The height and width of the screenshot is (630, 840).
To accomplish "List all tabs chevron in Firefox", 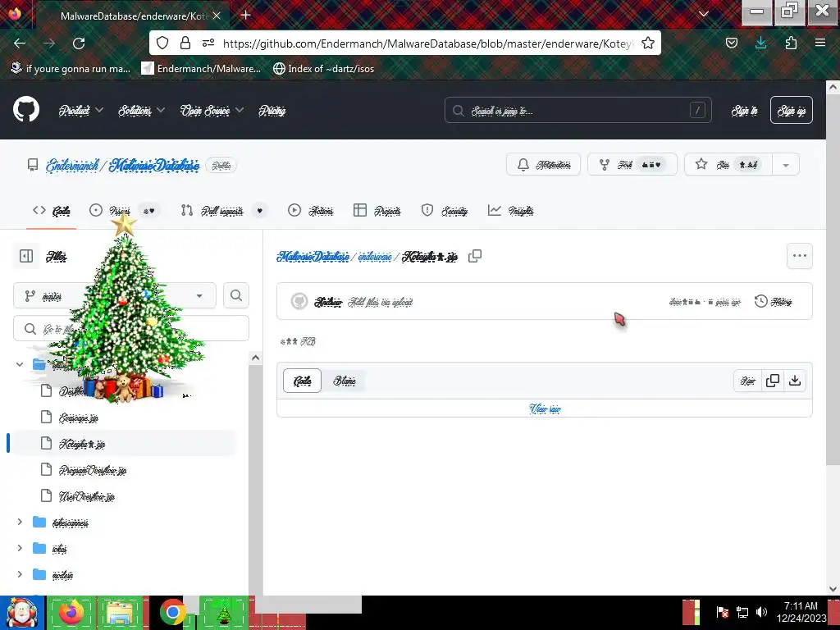I will tap(704, 14).
